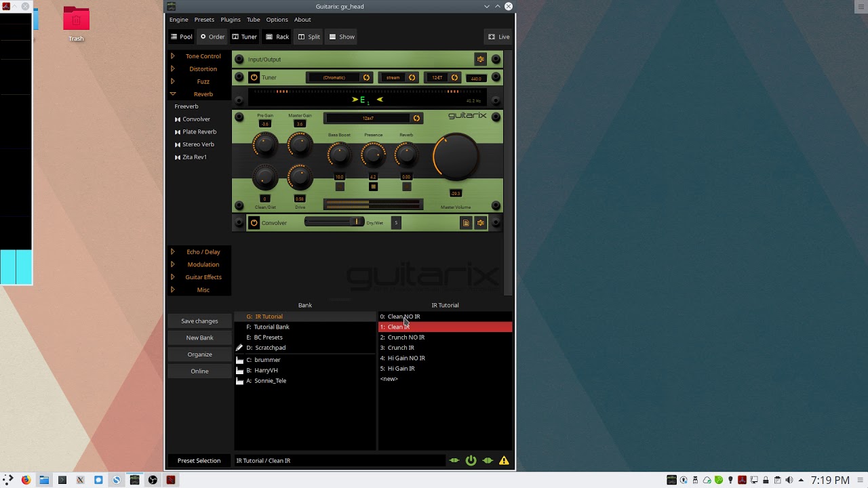Click the Bass Boost grid button
Image resolution: width=868 pixels, height=488 pixels.
tap(340, 187)
